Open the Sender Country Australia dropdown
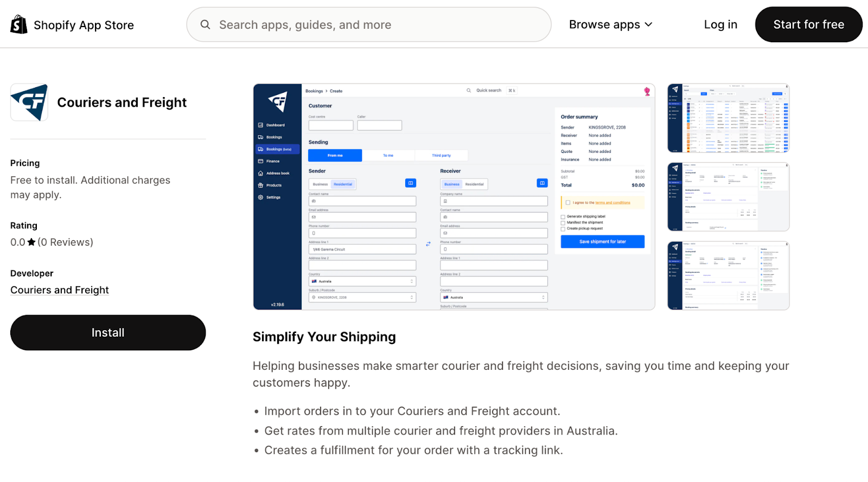 point(362,281)
